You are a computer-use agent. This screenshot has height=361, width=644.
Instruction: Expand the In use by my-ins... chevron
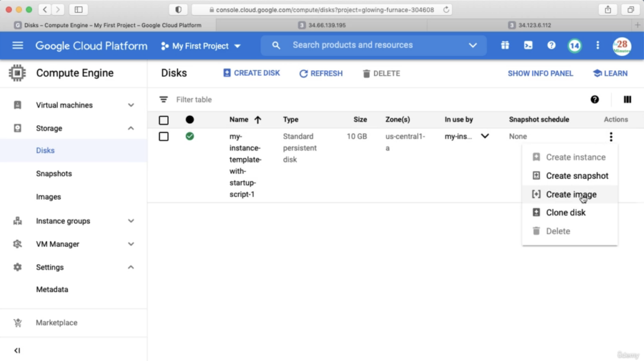[x=485, y=136]
